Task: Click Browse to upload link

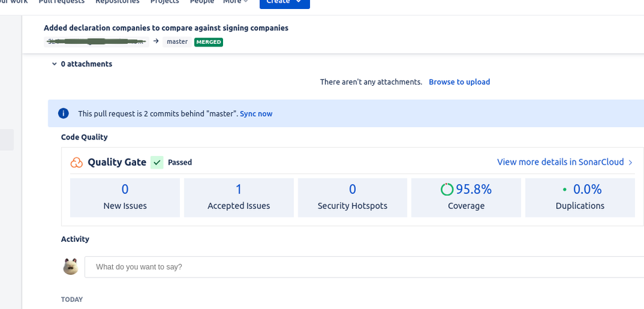Action: (x=459, y=82)
